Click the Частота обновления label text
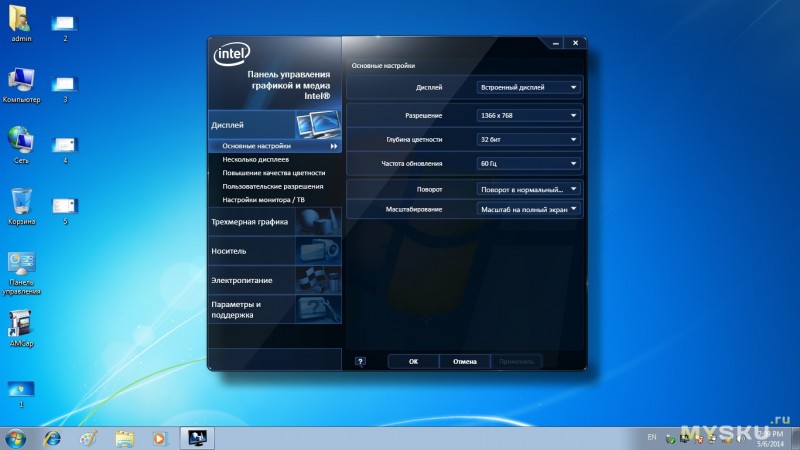 (412, 164)
